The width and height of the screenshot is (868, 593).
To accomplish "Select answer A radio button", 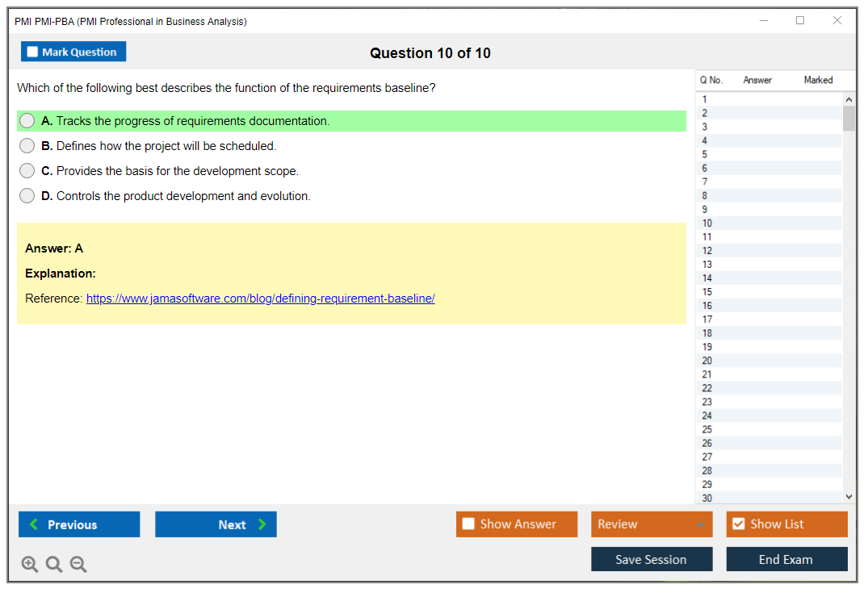I will pyautogui.click(x=27, y=121).
